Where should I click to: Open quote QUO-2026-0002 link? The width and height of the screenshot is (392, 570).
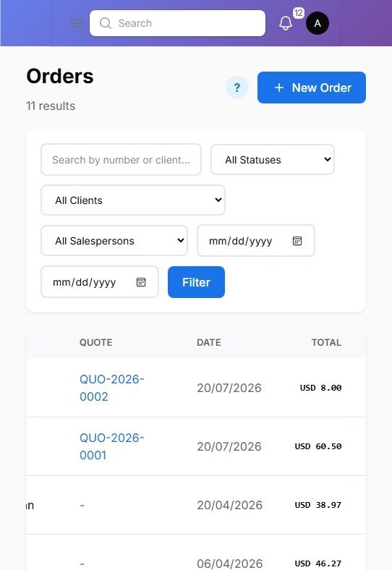point(112,388)
